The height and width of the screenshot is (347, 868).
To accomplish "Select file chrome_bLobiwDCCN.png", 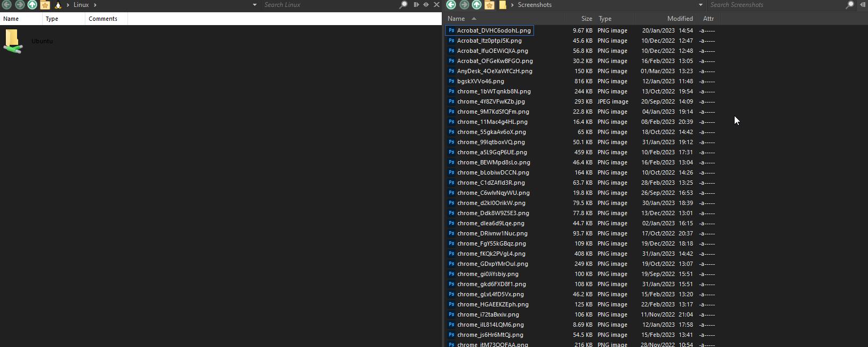I will 493,172.
